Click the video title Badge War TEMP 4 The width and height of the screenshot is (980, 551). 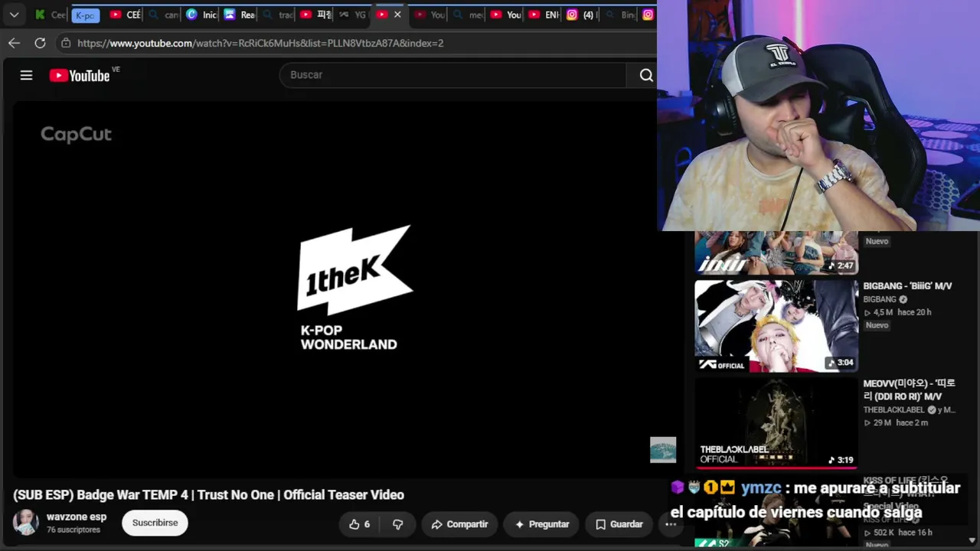pyautogui.click(x=208, y=495)
